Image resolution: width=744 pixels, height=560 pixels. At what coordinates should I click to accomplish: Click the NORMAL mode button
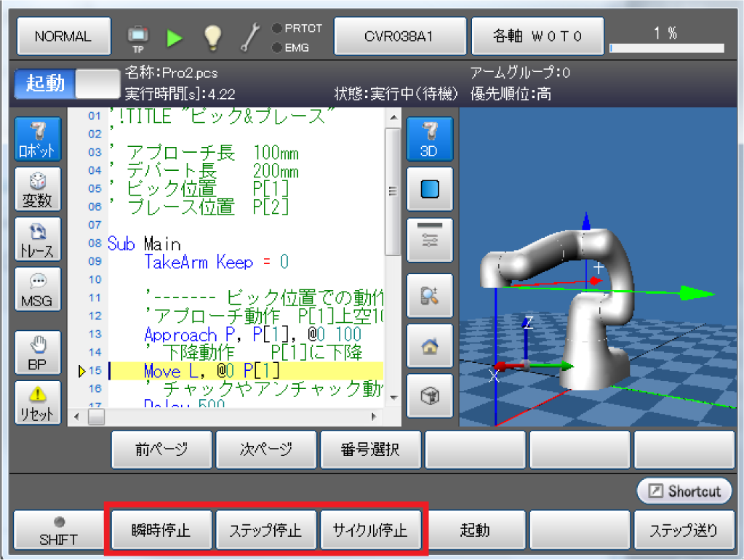click(63, 36)
